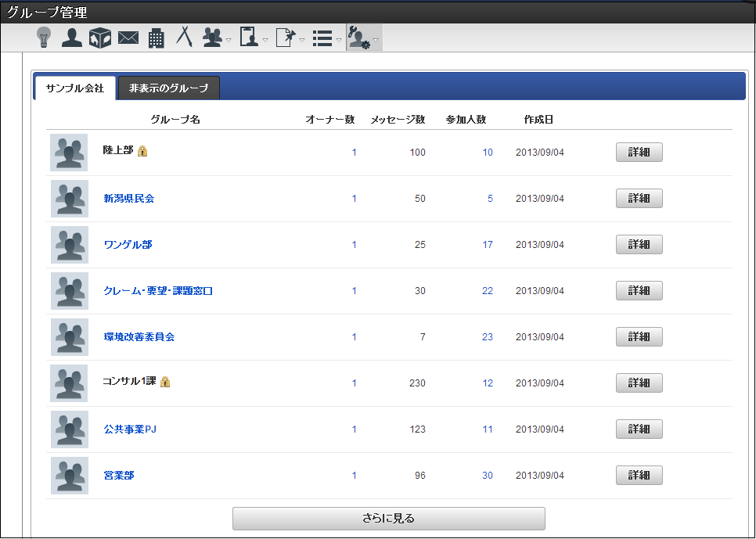Expand the admin settings wrench-user dropdown arrow
Screen dimensions: 756x539
click(376, 40)
